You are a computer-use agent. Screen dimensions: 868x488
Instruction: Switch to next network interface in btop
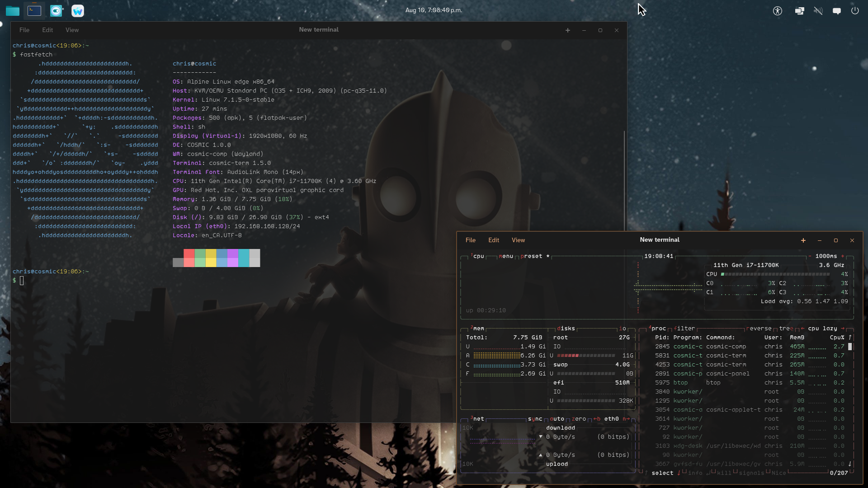(x=626, y=419)
